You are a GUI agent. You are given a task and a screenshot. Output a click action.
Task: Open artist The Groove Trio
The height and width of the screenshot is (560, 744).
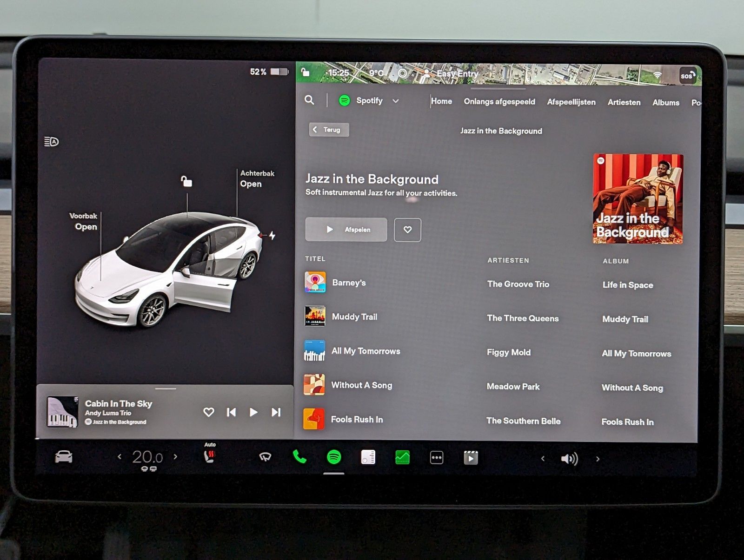pos(518,284)
